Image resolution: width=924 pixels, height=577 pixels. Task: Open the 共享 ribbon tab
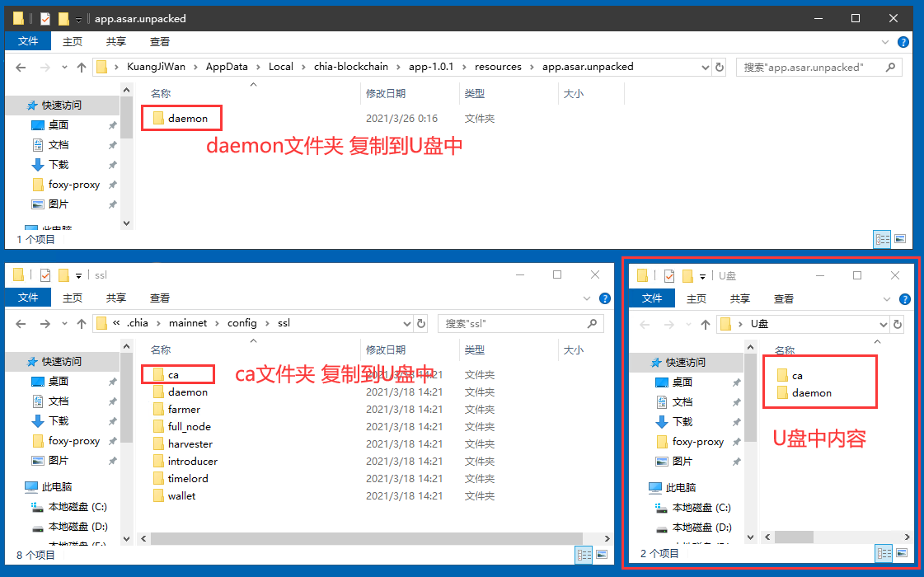115,41
